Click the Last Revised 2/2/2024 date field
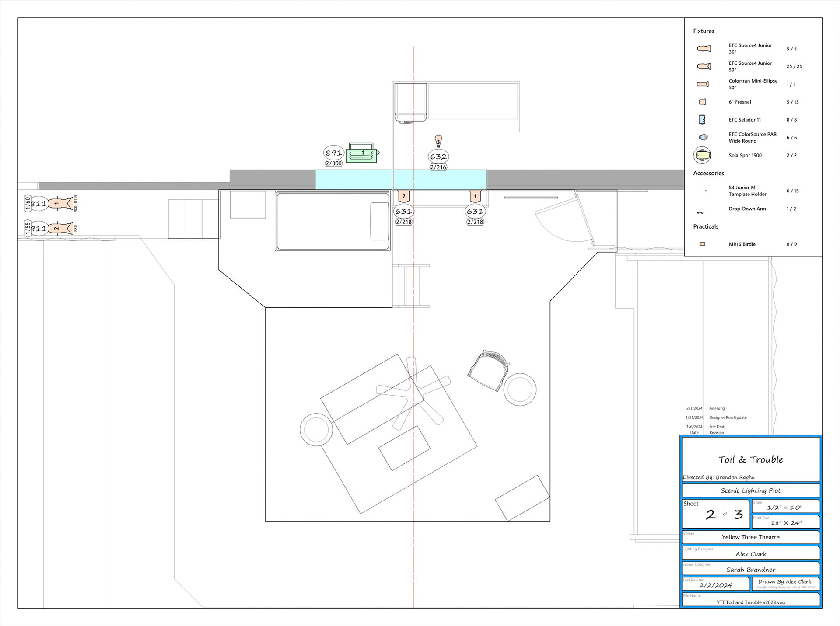Screen dimensions: 840x626 [x=716, y=585]
